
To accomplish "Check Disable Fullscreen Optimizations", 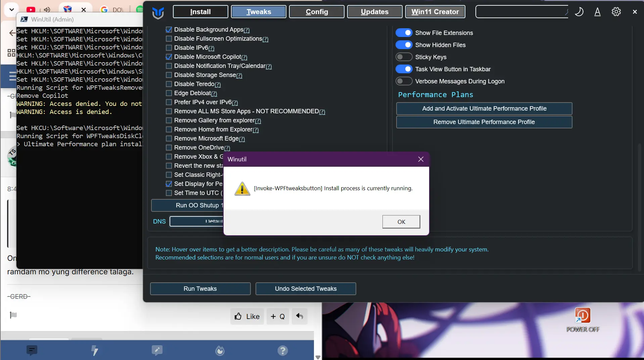I will pyautogui.click(x=169, y=39).
